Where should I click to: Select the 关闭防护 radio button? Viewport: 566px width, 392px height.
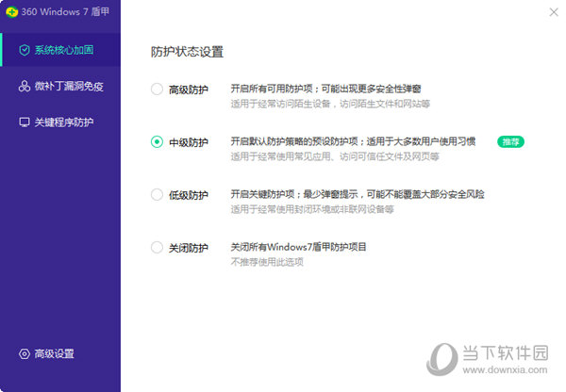point(157,248)
